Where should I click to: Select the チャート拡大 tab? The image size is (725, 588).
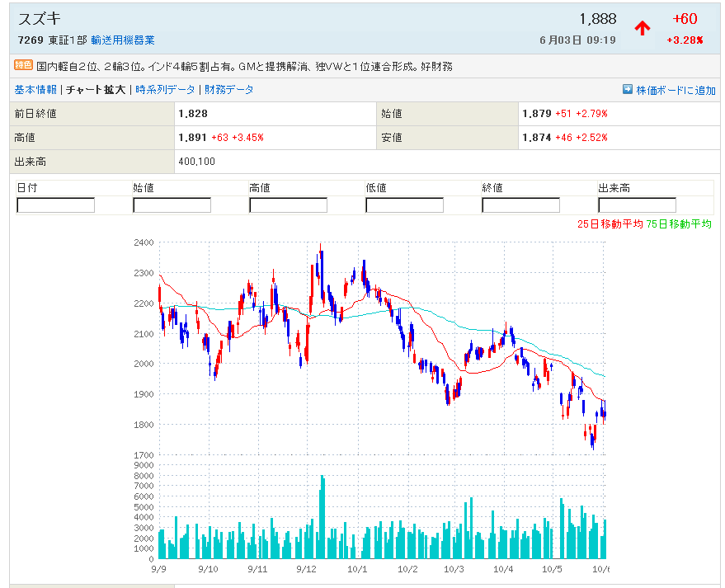tap(96, 90)
